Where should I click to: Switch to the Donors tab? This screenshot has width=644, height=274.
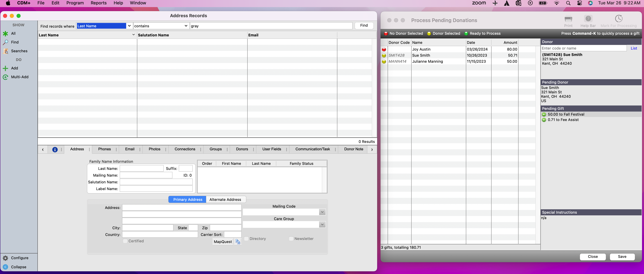click(x=242, y=149)
